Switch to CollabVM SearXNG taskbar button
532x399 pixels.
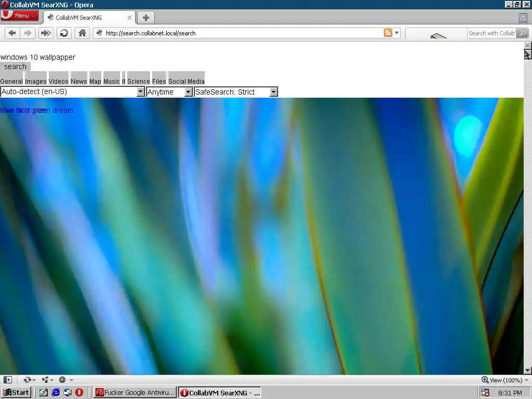click(x=220, y=393)
